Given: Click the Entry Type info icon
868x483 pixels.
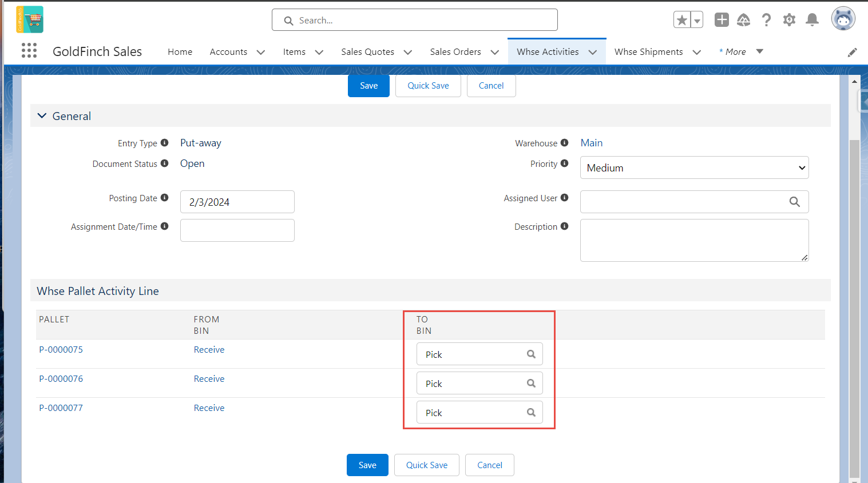Looking at the screenshot, I should click(x=164, y=142).
